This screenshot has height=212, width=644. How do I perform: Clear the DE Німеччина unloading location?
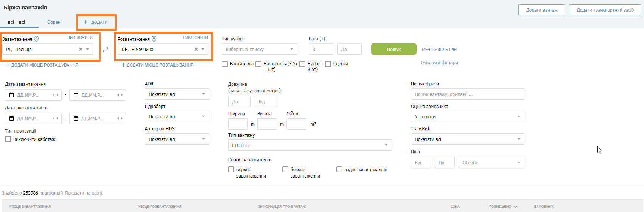[196, 49]
